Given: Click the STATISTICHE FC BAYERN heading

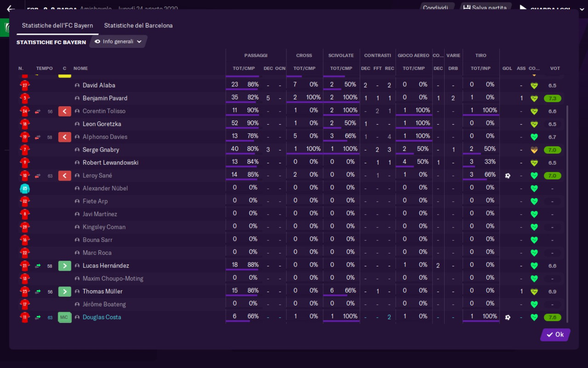Looking at the screenshot, I should (51, 42).
